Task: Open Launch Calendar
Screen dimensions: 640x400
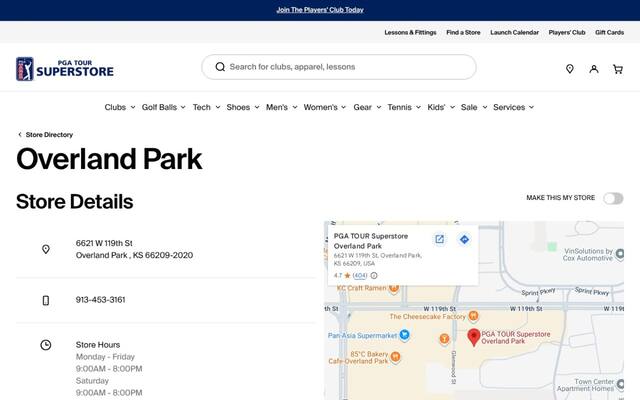Action: (514, 32)
